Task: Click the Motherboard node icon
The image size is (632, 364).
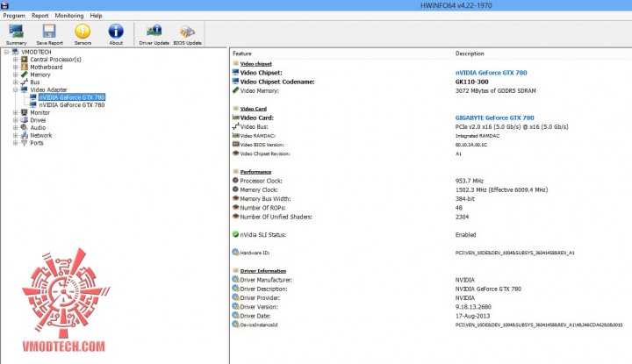Action: coord(25,67)
